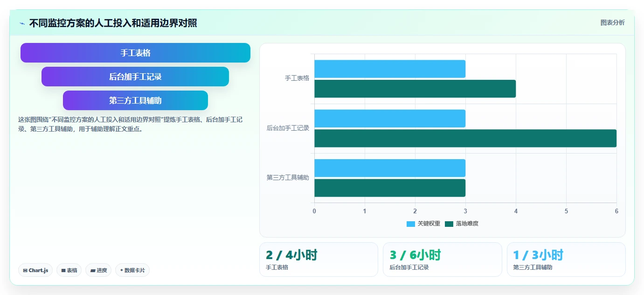644x295 pixels.
Task: Click the 关键权重 light blue legend swatch
Action: (x=411, y=224)
